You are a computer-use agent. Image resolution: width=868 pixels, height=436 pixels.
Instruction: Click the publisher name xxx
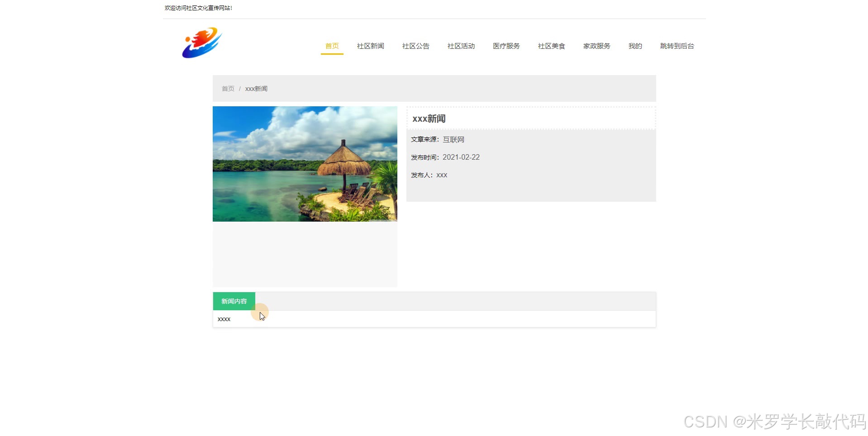(442, 175)
